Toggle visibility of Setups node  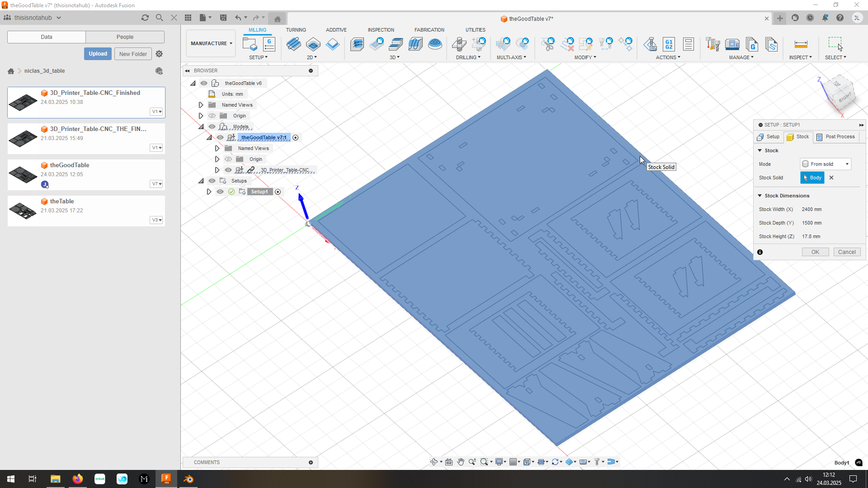[212, 181]
